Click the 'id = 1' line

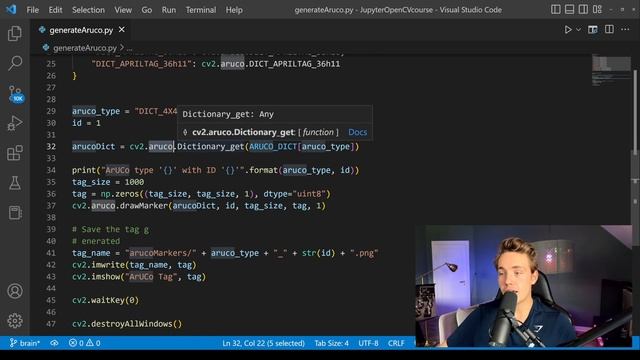(x=86, y=123)
